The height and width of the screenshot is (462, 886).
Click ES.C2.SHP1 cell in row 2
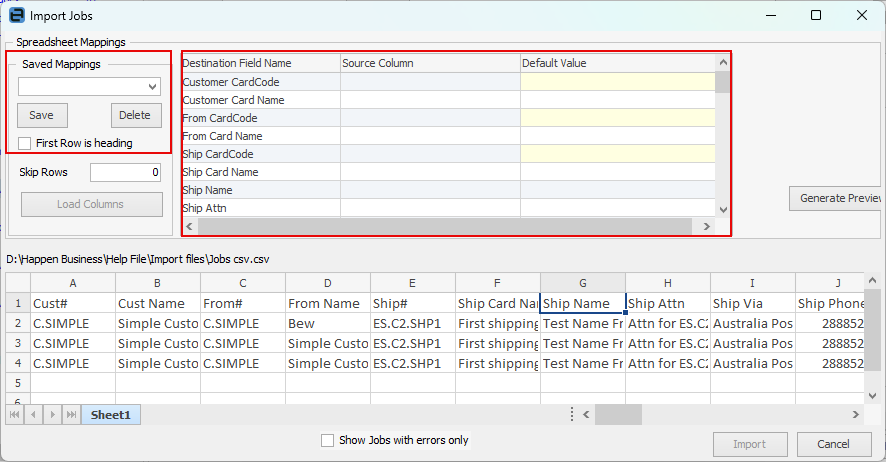pyautogui.click(x=412, y=324)
